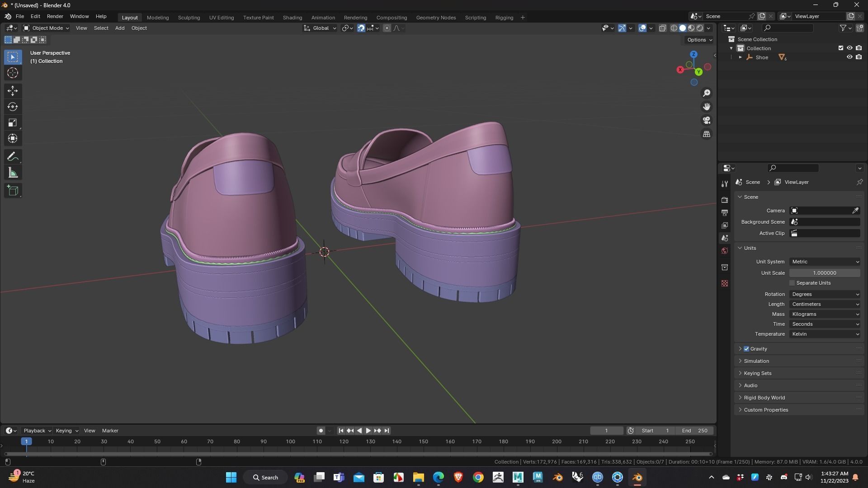Open the Add menu in viewport header

tap(120, 28)
